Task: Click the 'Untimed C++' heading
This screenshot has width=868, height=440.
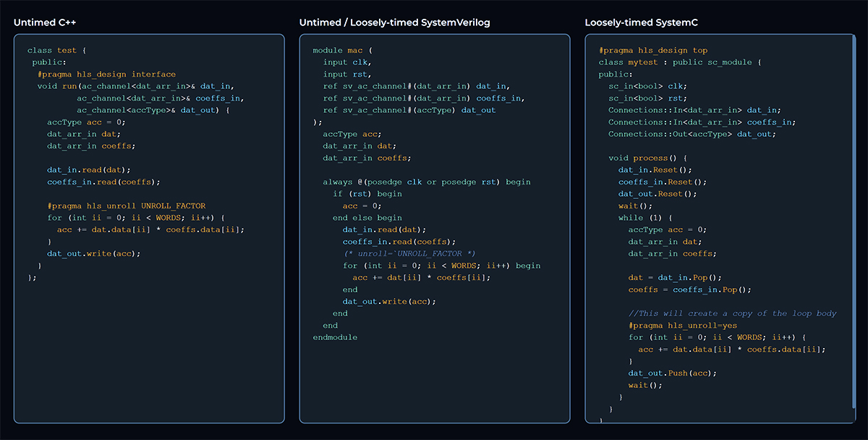Action: point(45,22)
